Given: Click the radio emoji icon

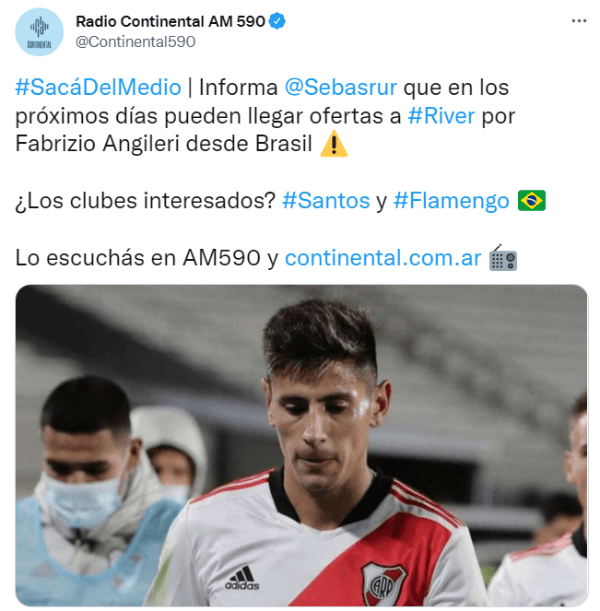Looking at the screenshot, I should click(503, 258).
